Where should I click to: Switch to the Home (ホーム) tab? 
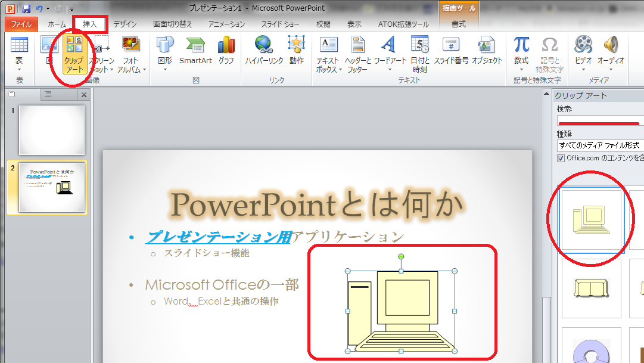click(57, 24)
